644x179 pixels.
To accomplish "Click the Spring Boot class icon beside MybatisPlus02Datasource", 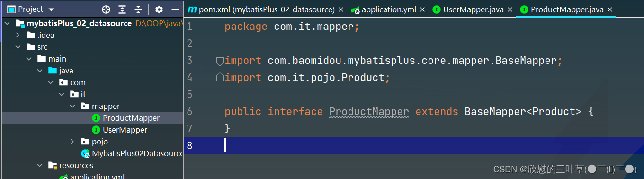I will (86, 153).
